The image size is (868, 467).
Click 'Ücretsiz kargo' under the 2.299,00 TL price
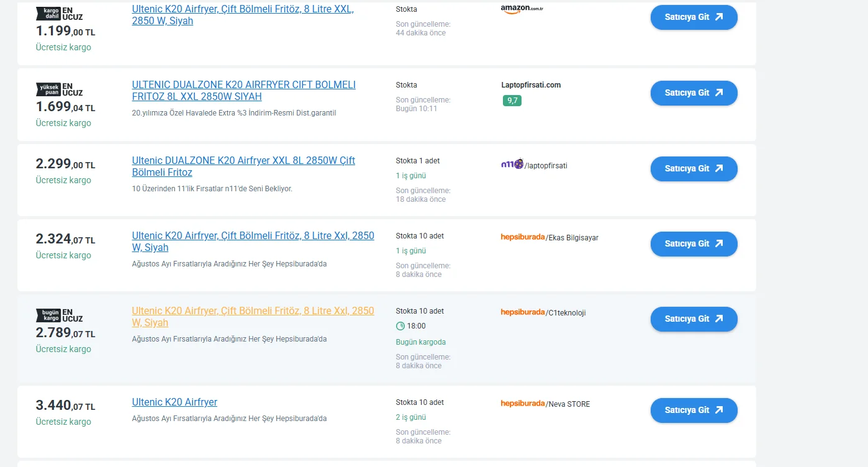[63, 180]
